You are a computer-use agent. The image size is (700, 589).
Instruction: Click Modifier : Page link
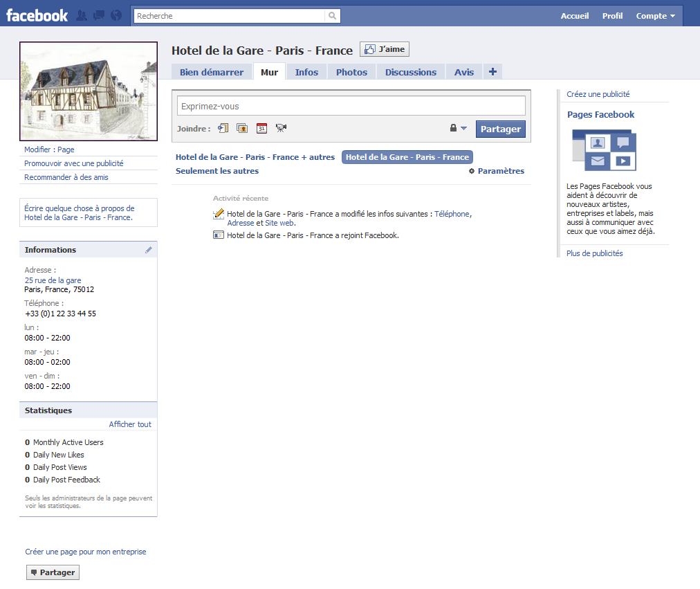coord(49,149)
